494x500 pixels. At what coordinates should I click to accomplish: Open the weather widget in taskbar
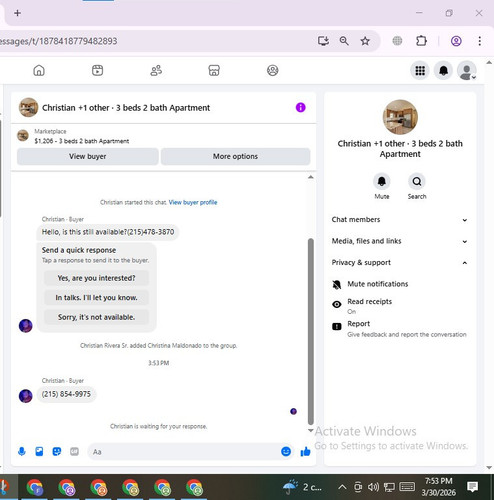coord(302,487)
